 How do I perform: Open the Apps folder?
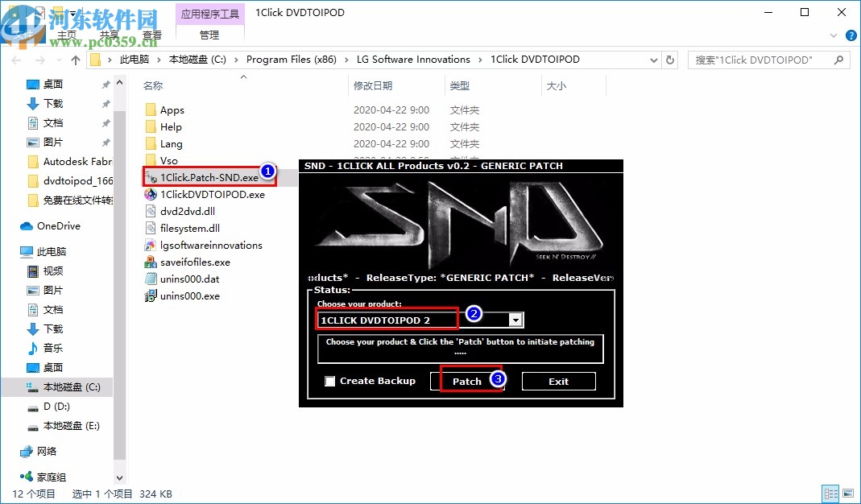(172, 109)
